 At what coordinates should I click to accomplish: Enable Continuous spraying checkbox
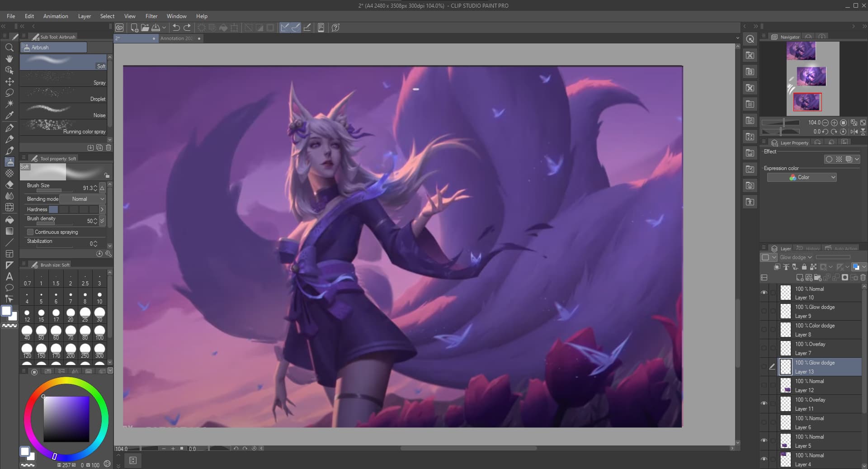coord(30,232)
